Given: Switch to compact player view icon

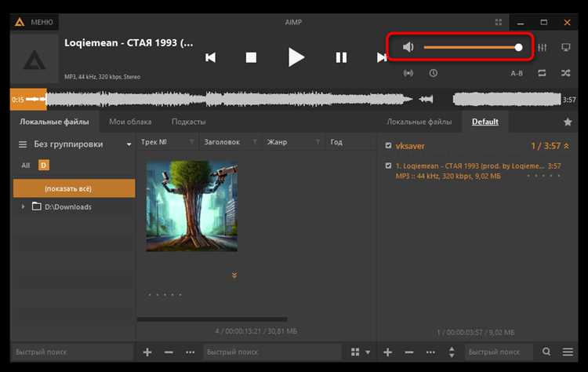Looking at the screenshot, I should pos(498,22).
